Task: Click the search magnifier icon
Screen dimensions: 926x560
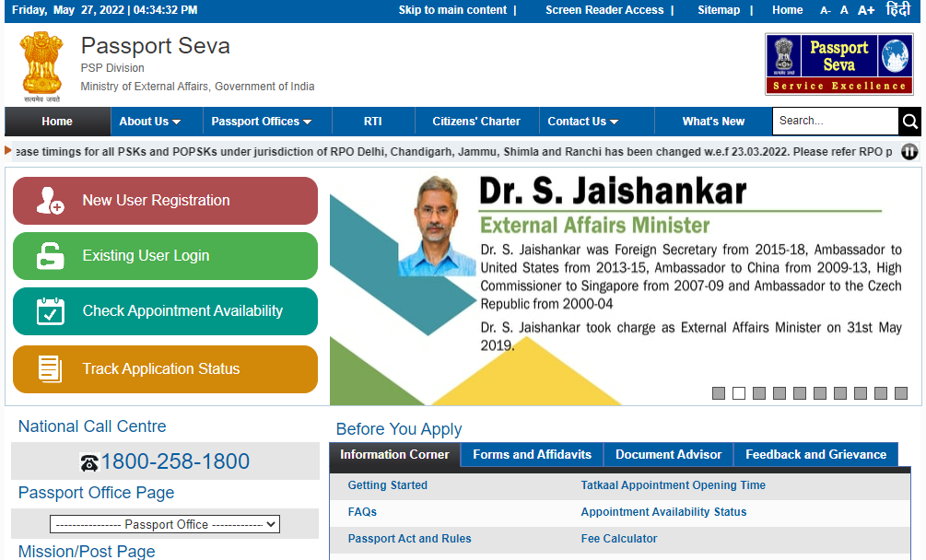Action: coord(909,122)
